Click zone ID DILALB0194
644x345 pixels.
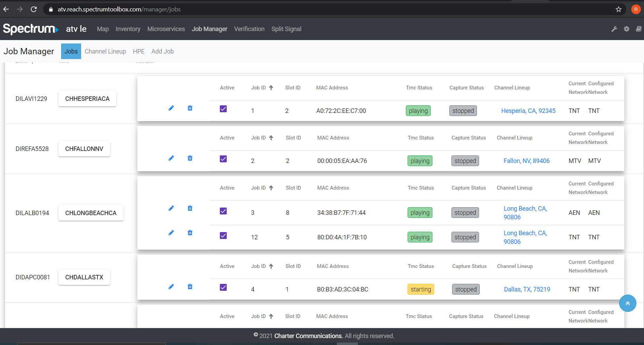click(x=32, y=213)
